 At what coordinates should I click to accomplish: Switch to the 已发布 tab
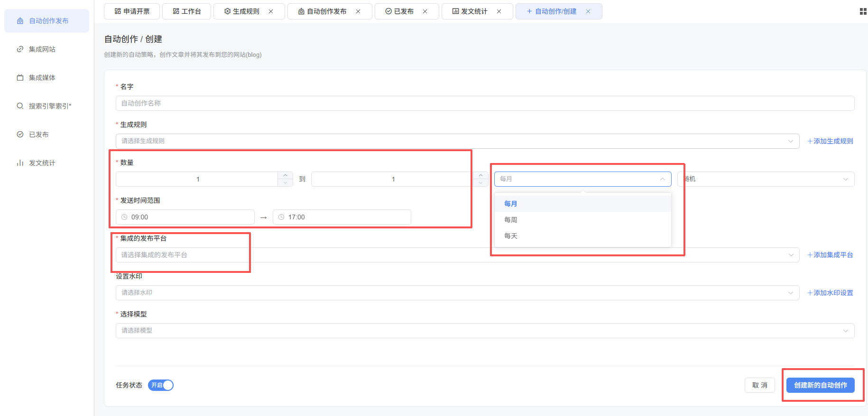tap(399, 11)
